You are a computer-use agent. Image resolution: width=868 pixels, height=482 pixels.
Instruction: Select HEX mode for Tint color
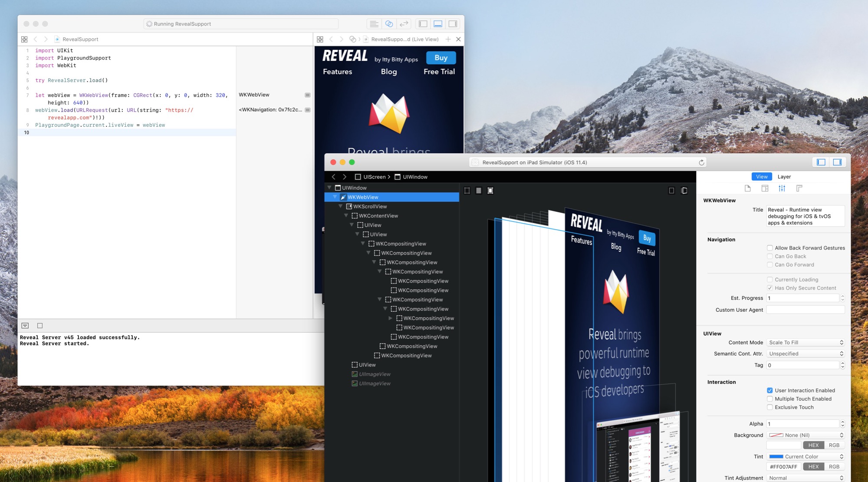pos(813,467)
